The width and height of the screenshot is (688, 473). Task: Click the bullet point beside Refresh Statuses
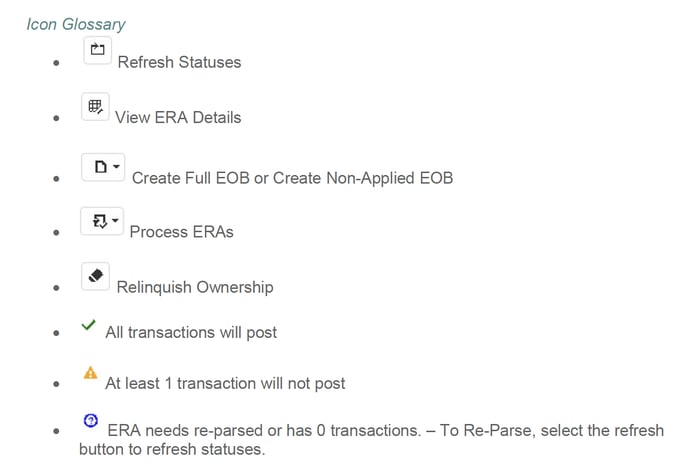pyautogui.click(x=57, y=62)
